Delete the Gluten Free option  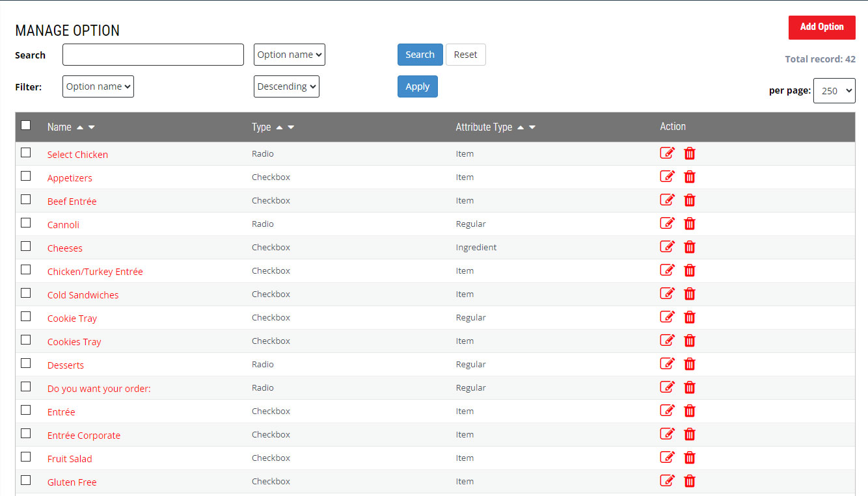pos(690,481)
